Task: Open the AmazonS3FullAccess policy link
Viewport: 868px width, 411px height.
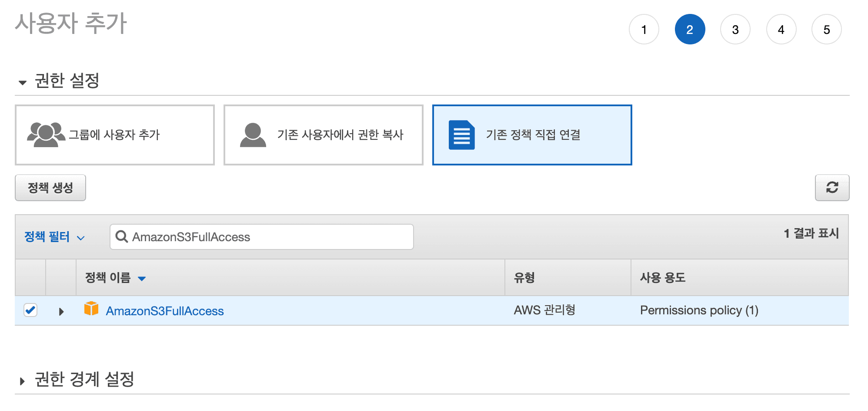Action: pos(165,311)
